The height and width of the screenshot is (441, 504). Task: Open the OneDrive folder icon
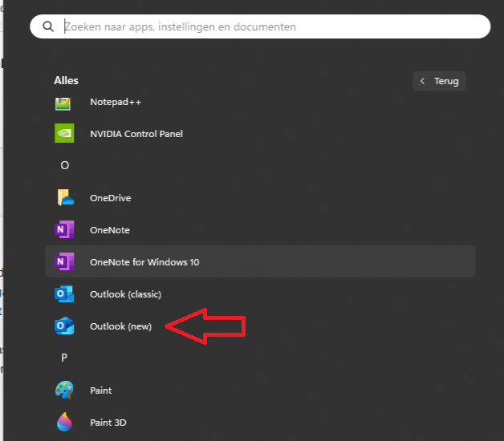coord(65,197)
